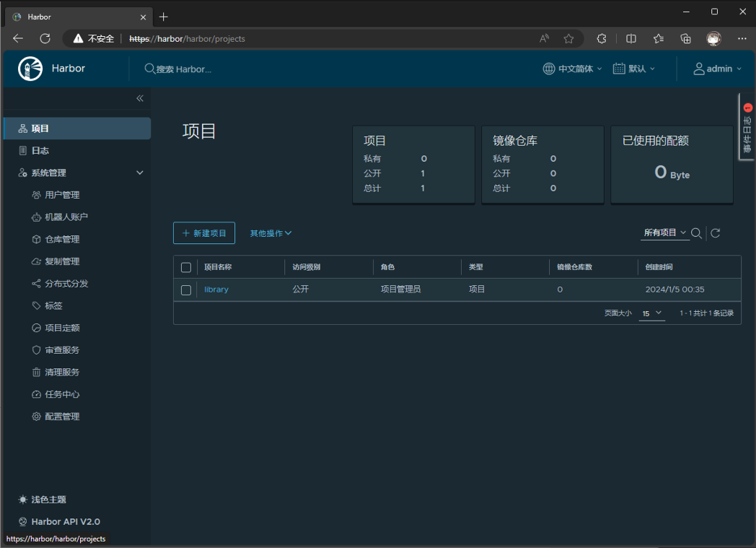Click the admin user avatar icon
The image size is (756, 548).
[x=698, y=69]
